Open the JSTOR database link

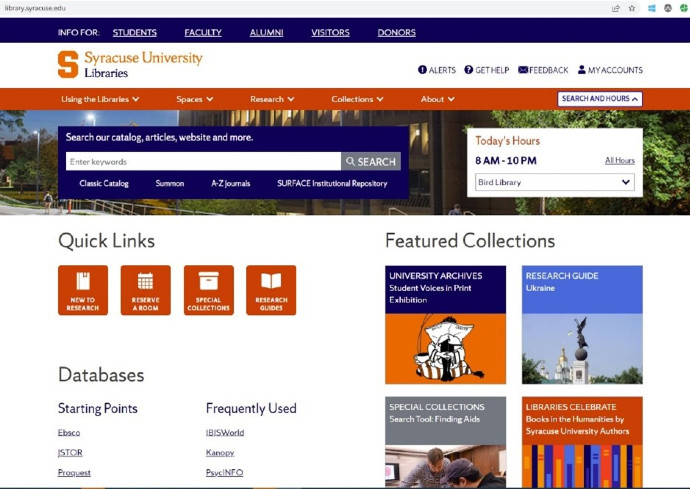(x=70, y=452)
